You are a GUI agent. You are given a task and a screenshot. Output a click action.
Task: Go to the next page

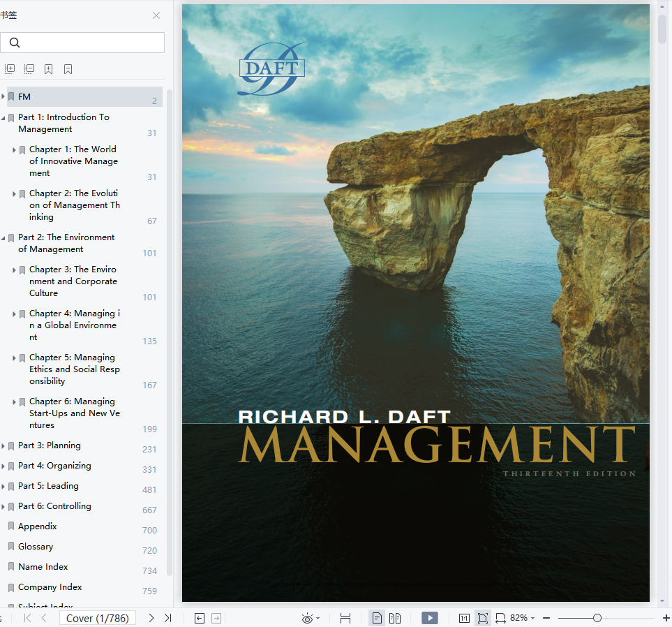click(151, 618)
